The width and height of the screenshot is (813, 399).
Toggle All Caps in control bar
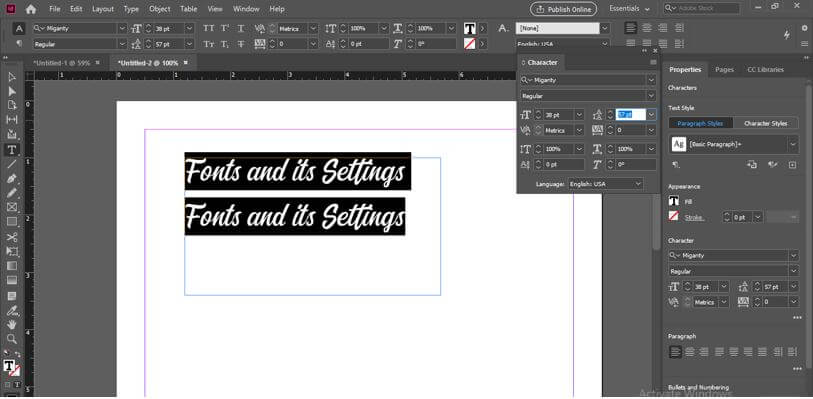208,28
